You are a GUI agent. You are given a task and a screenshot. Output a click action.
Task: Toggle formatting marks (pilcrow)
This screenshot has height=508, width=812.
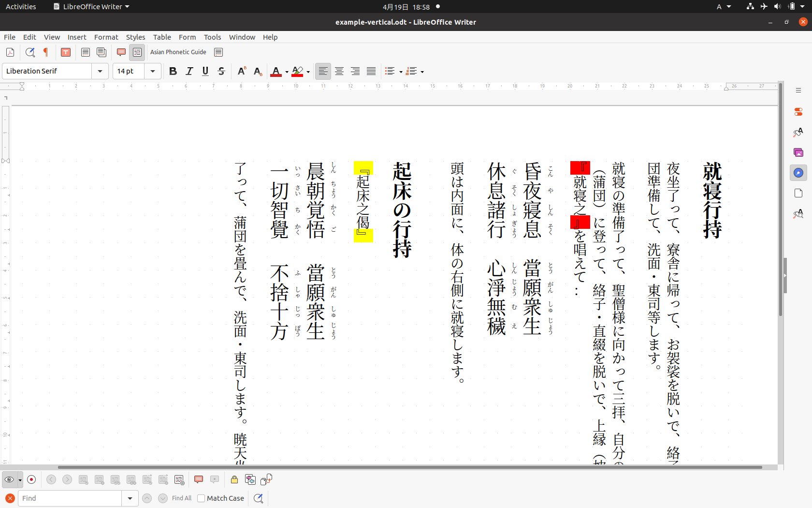pos(46,52)
